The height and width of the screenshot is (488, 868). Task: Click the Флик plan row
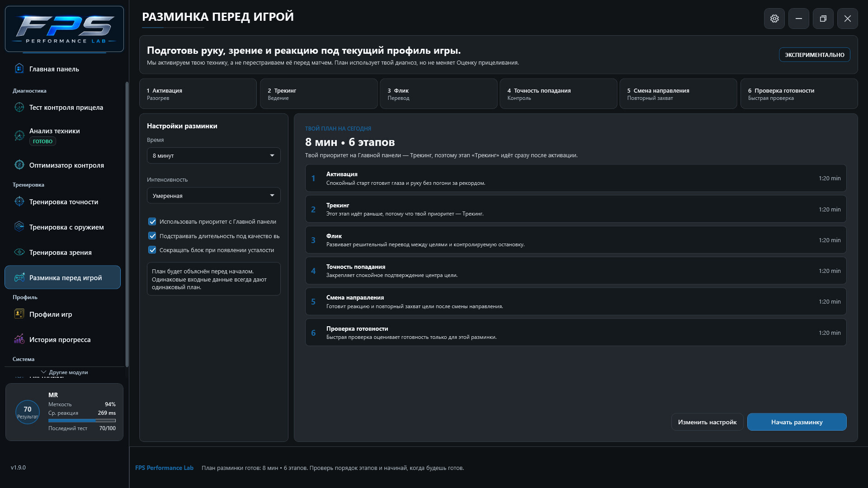pyautogui.click(x=576, y=240)
